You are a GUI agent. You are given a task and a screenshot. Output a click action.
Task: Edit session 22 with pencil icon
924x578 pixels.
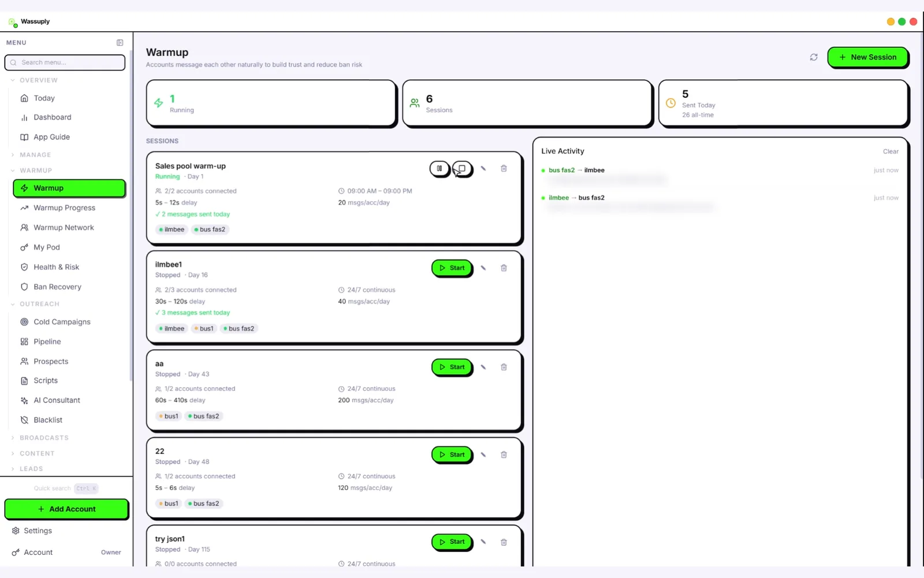(483, 455)
